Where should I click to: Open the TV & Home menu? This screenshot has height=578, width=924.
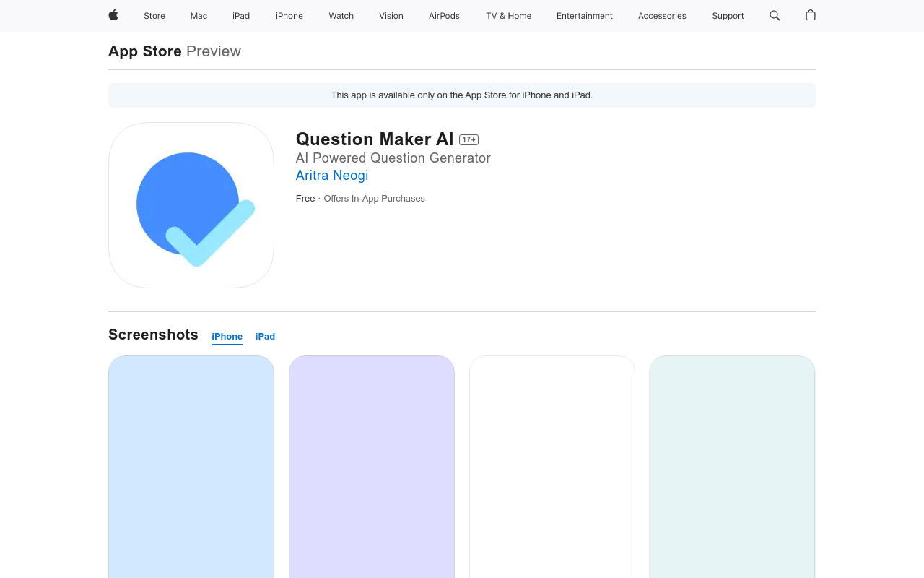pos(509,16)
